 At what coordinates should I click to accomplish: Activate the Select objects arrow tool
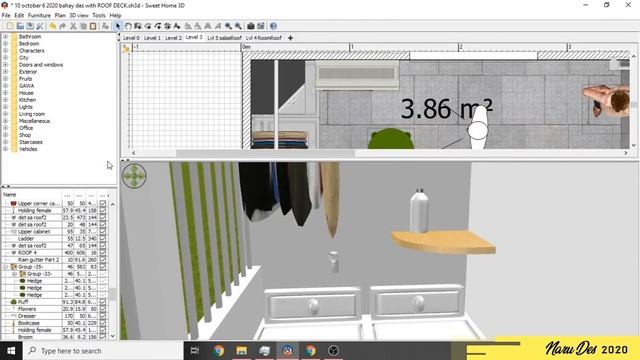[x=118, y=26]
